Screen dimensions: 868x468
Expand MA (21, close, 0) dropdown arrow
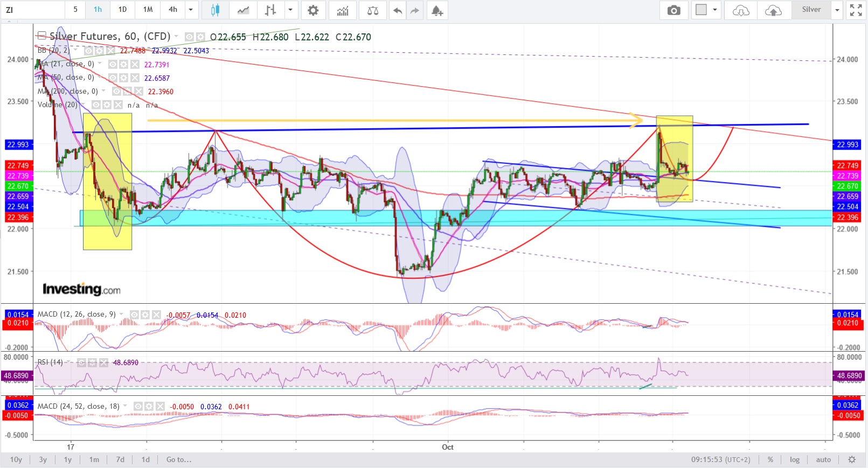pos(100,64)
